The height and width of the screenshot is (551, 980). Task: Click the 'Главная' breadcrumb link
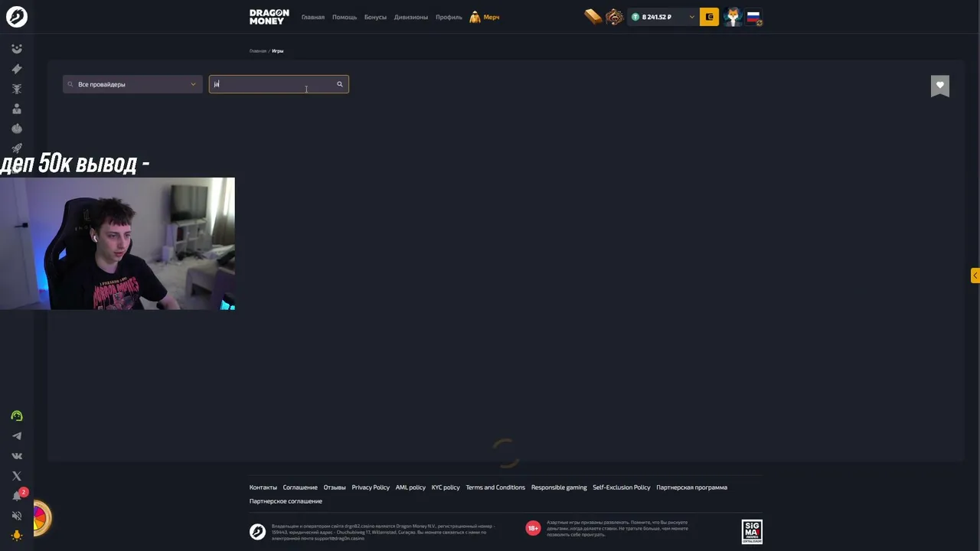point(258,51)
